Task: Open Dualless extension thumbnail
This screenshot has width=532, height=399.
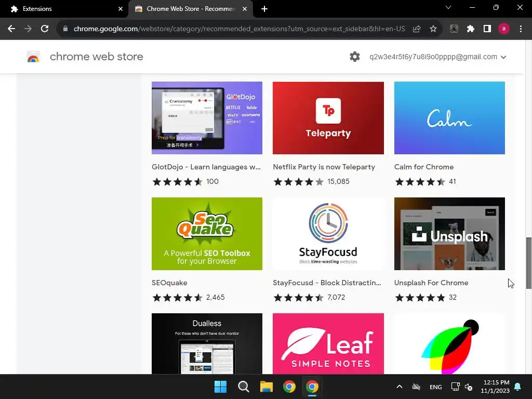Action: [207, 344]
